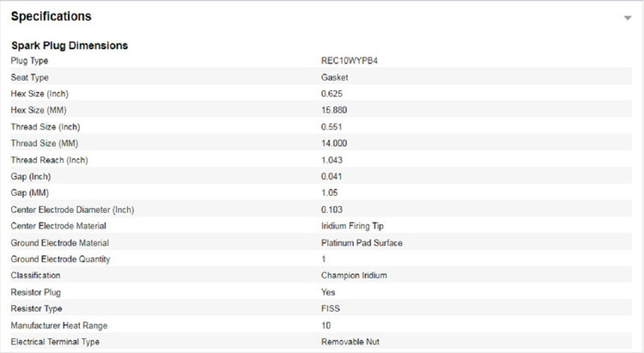Click the Thread Reach (Inch) label
This screenshot has height=353, width=644.
[49, 161]
